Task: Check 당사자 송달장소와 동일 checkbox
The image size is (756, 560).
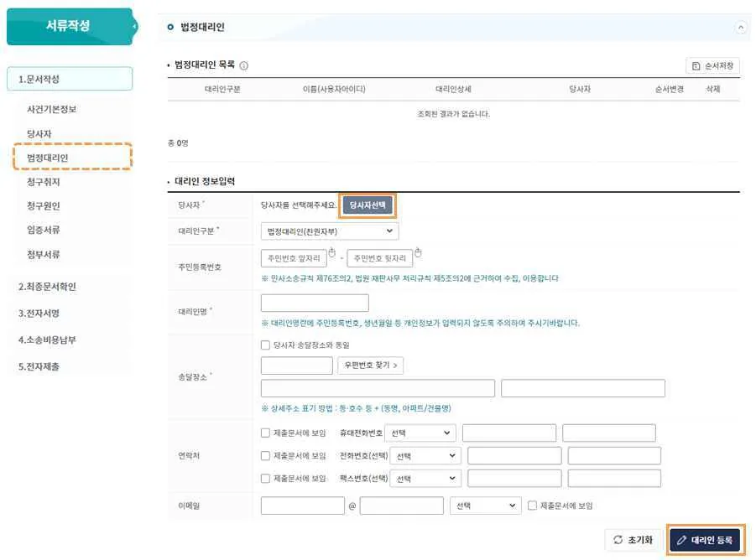Action: [x=265, y=345]
